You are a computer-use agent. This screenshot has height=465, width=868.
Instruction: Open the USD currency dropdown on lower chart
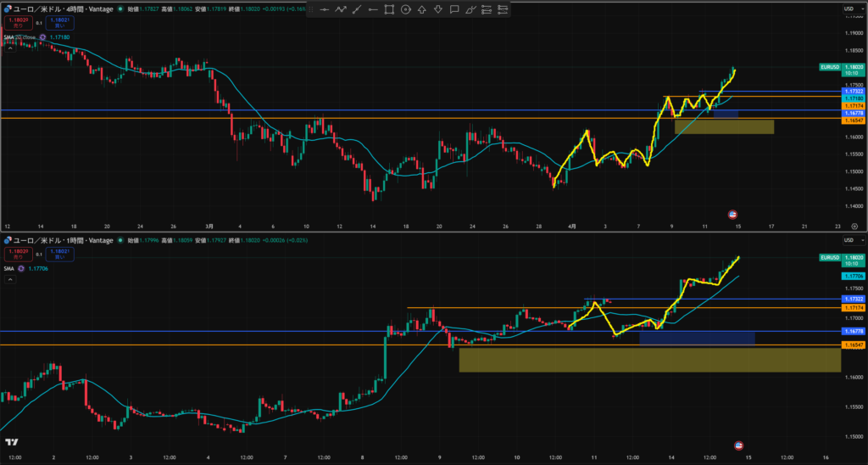tap(848, 241)
